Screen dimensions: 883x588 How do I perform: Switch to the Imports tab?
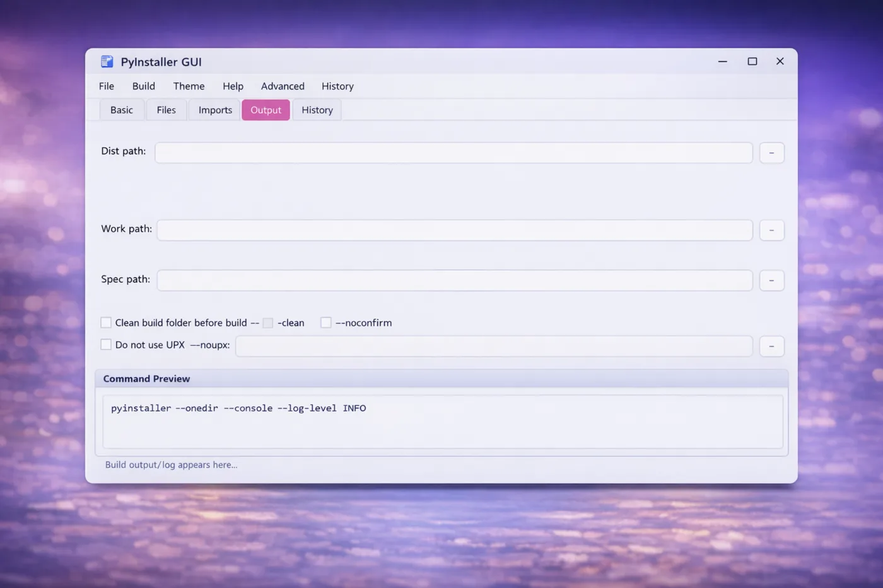pyautogui.click(x=214, y=109)
